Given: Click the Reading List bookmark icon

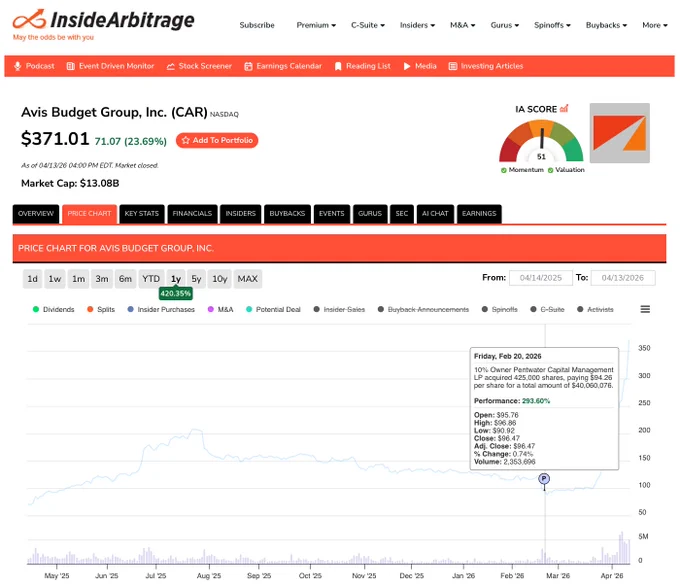Looking at the screenshot, I should click(x=338, y=66).
